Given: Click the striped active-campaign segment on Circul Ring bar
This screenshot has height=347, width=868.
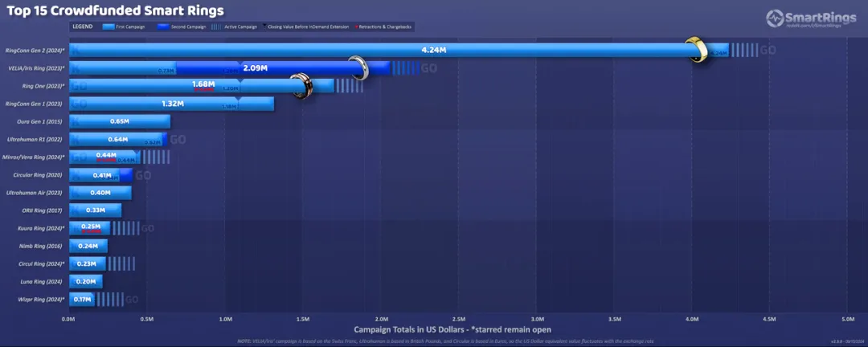Looking at the screenshot, I should coord(121,263).
